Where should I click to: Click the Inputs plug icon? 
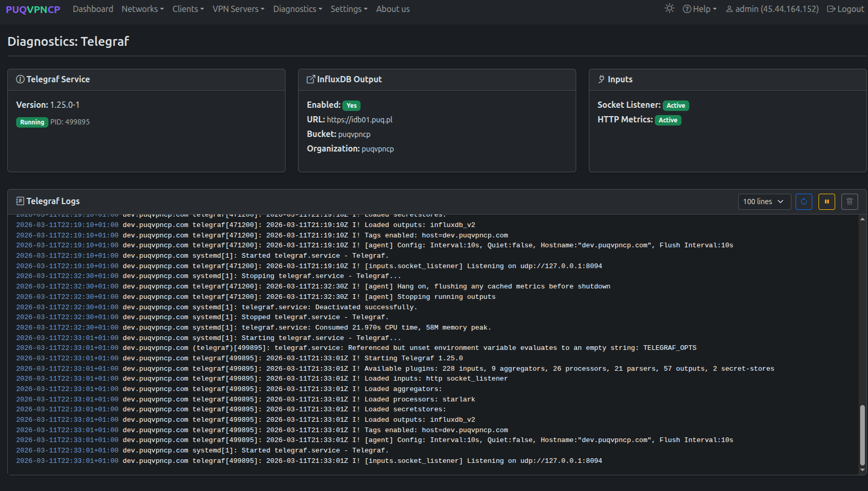[x=601, y=79]
